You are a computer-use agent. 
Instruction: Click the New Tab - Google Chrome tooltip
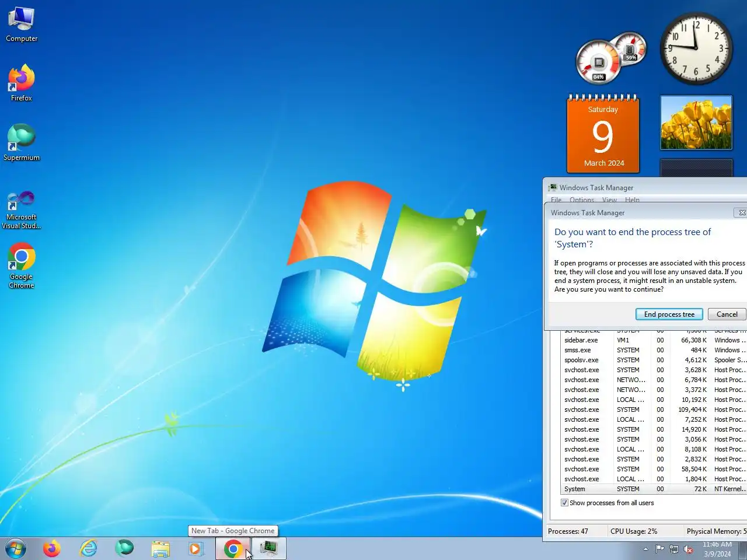point(233,531)
